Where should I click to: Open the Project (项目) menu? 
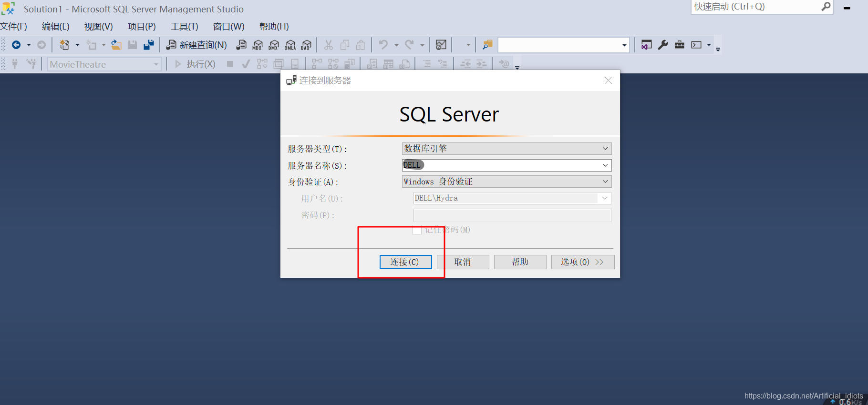[142, 27]
